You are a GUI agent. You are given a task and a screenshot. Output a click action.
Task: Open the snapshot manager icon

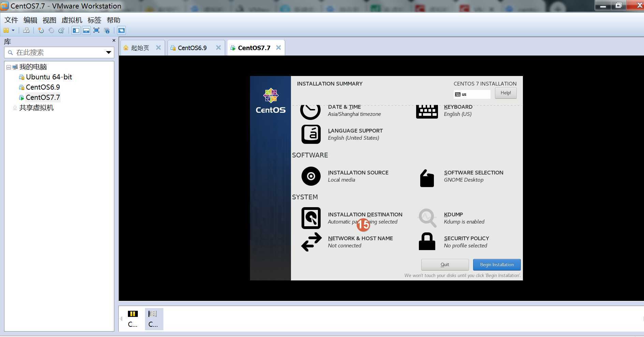61,30
